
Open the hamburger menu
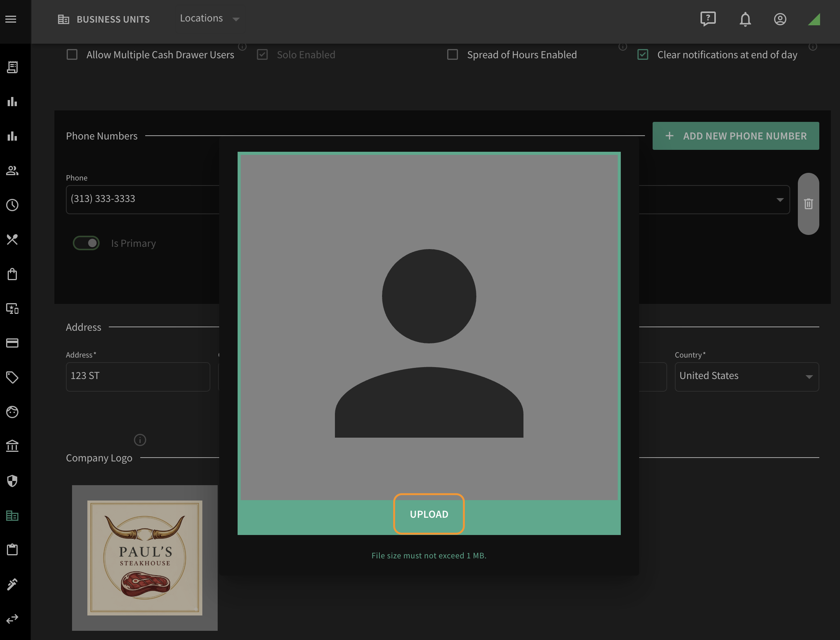(x=11, y=19)
